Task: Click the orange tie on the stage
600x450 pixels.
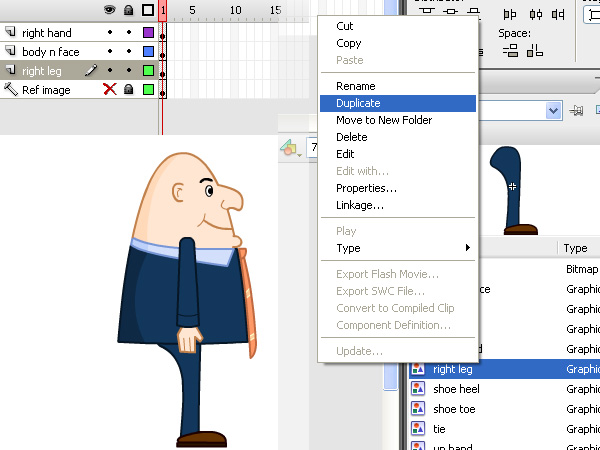Action: [248, 302]
